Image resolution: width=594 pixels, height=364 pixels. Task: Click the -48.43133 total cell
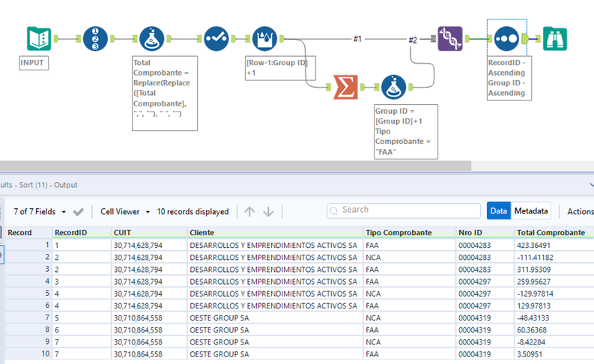point(554,318)
